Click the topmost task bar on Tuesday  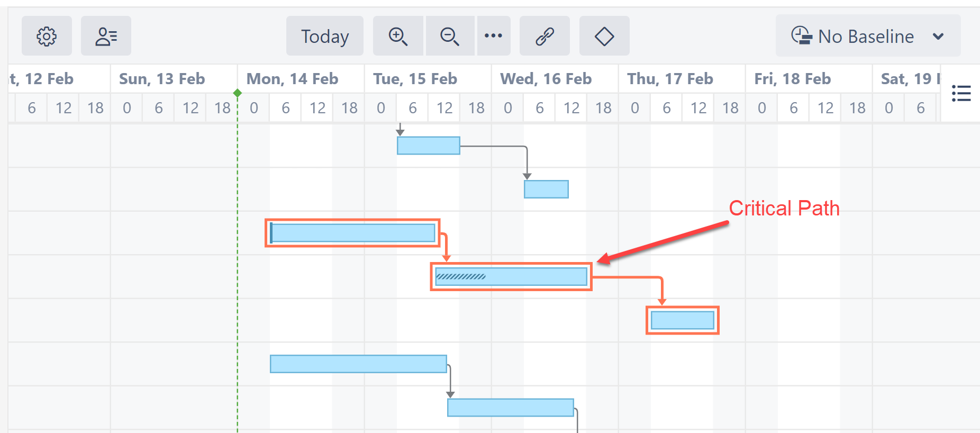[428, 146]
